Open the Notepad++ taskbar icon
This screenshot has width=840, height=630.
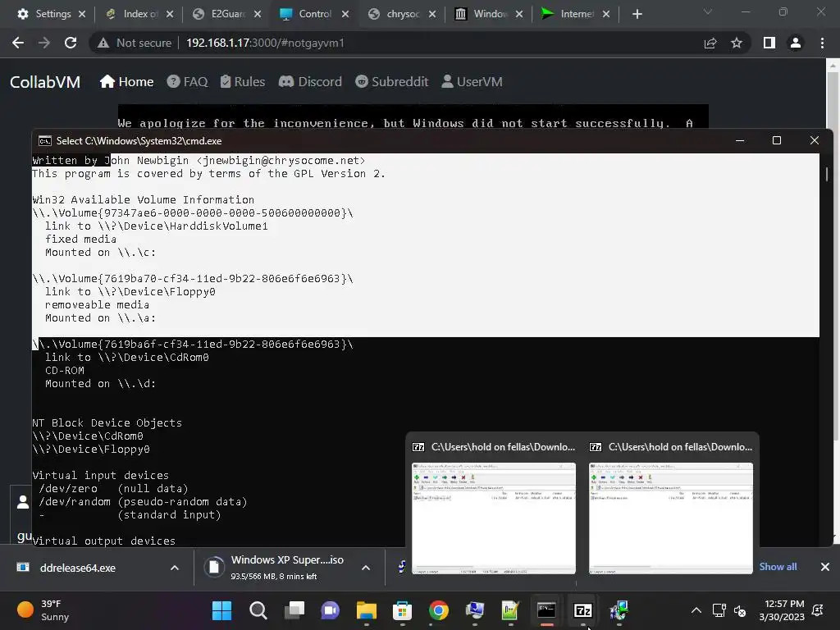point(510,610)
